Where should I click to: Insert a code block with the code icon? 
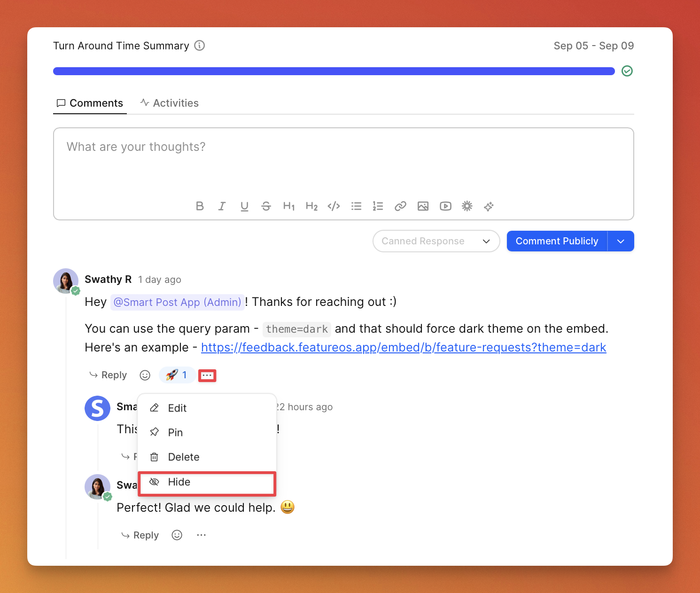[334, 206]
